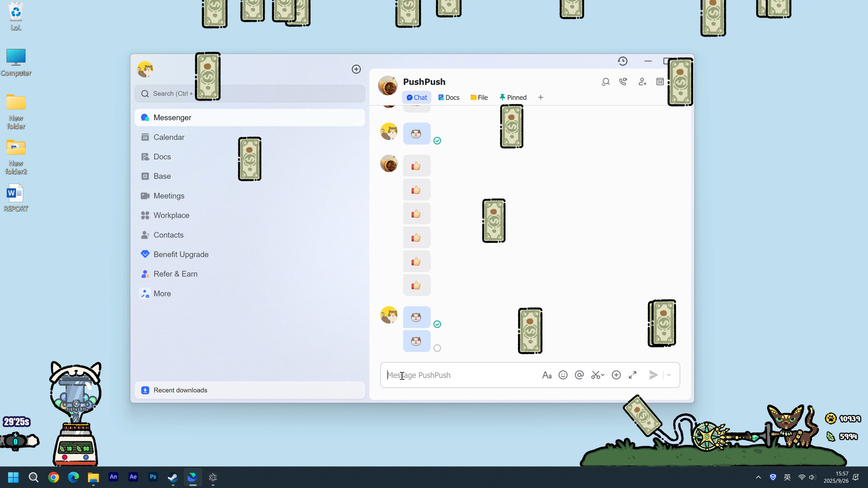Select the Contacts sidebar icon
Screen dimensions: 868x488
pos(145,235)
